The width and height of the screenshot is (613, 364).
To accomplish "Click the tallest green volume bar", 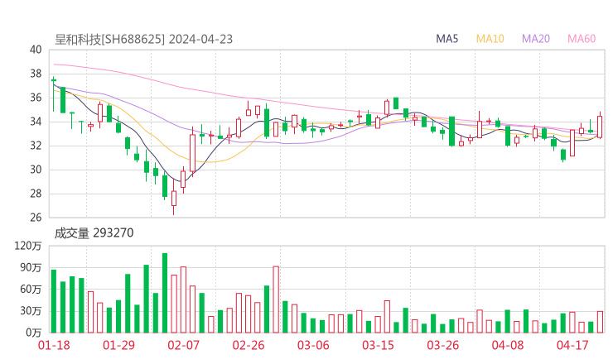I will (x=165, y=293).
